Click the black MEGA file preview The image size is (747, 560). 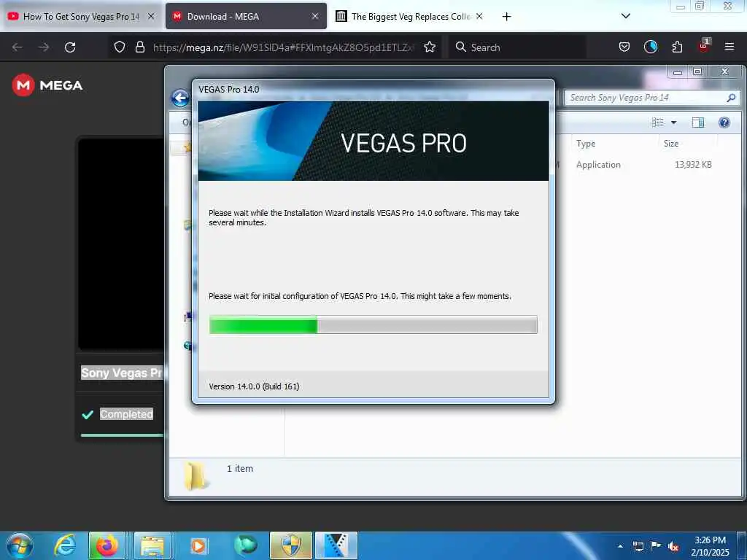pos(121,244)
